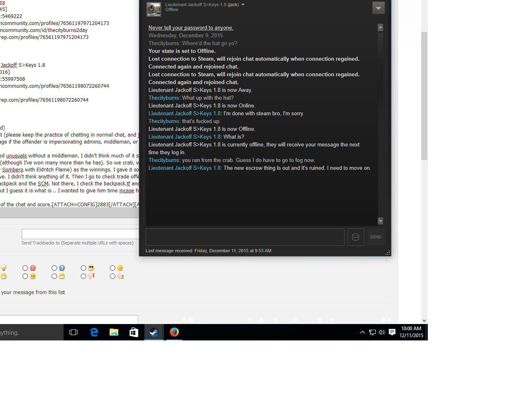Select the blue question mark icon radio
The height and width of the screenshot is (420, 525).
click(x=54, y=268)
